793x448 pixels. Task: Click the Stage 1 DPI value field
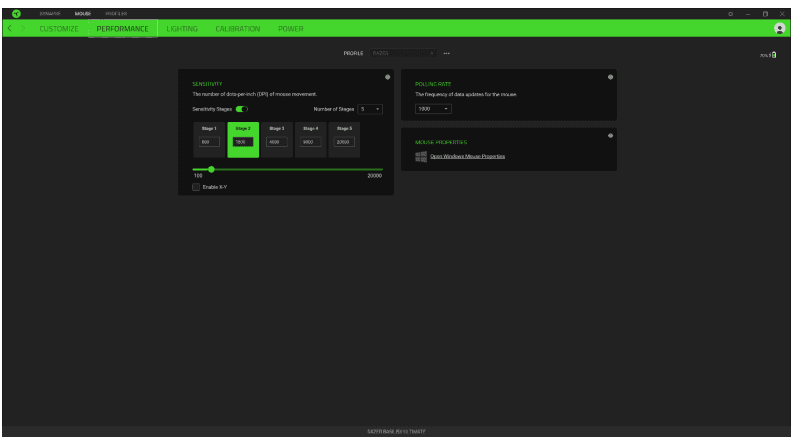coord(209,142)
